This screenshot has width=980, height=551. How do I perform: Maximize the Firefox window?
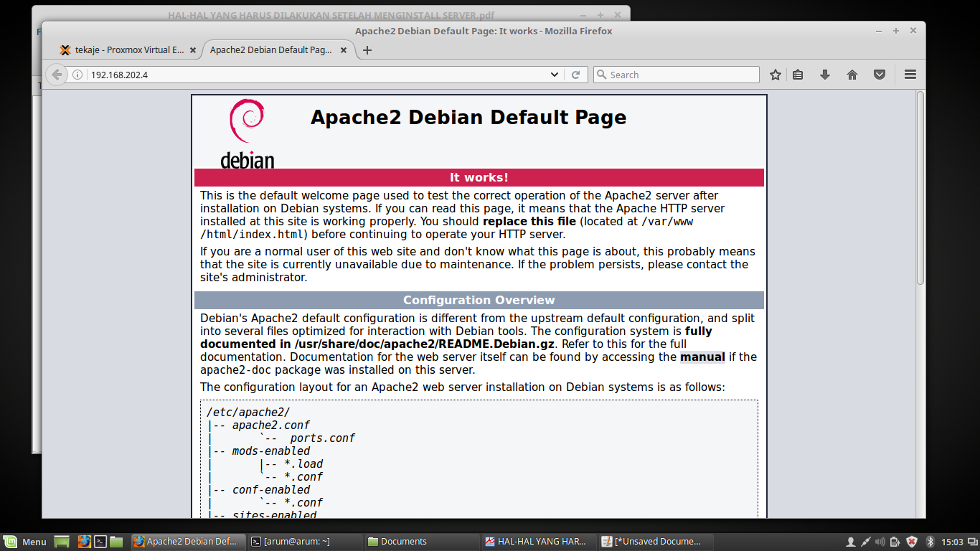click(x=896, y=31)
